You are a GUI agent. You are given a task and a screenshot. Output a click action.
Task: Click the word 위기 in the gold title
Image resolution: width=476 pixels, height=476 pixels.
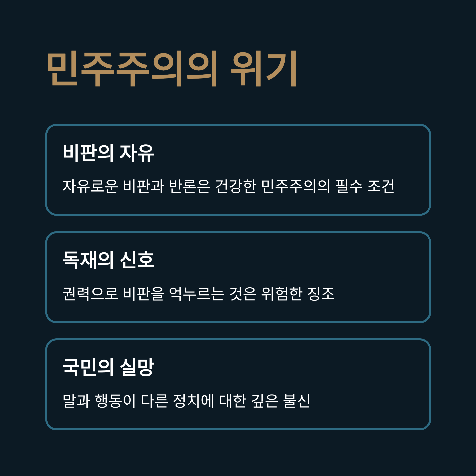pyautogui.click(x=263, y=68)
